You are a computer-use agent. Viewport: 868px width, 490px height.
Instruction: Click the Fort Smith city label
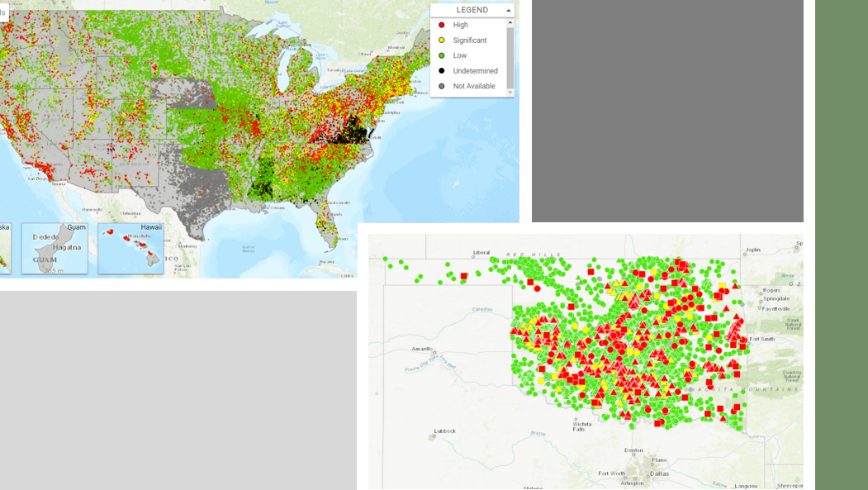761,339
